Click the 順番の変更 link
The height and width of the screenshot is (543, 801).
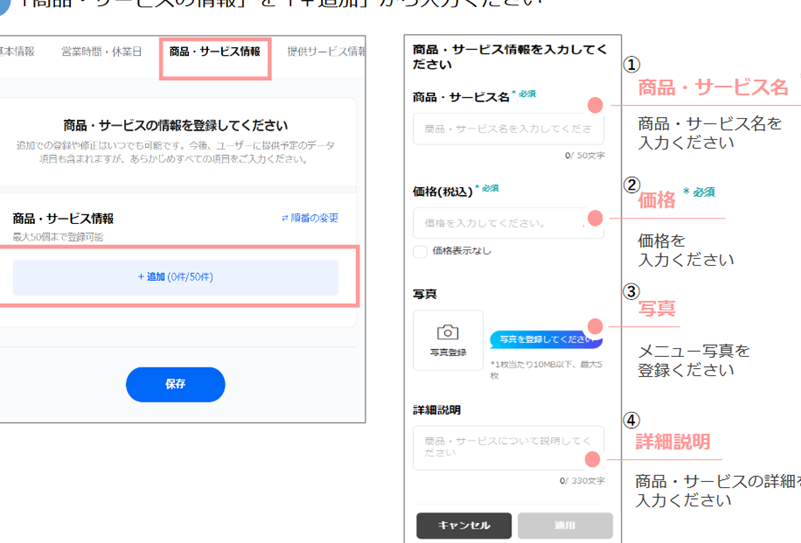pyautogui.click(x=314, y=218)
